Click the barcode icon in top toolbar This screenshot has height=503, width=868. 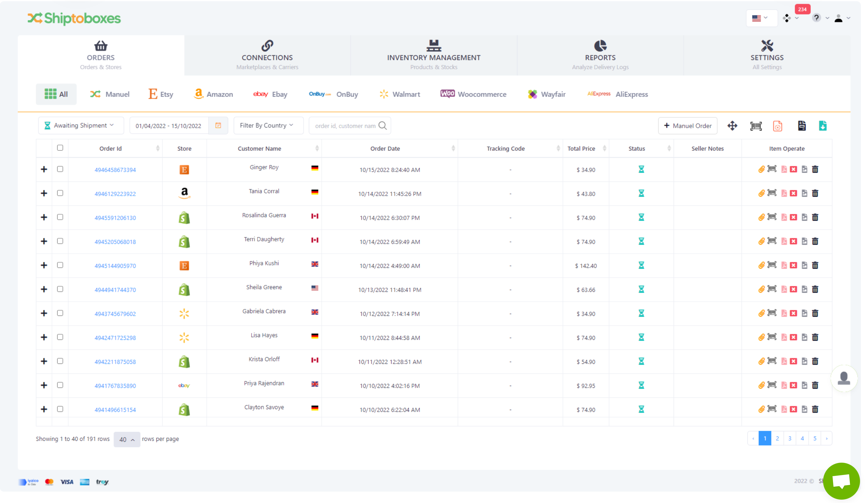tap(756, 126)
